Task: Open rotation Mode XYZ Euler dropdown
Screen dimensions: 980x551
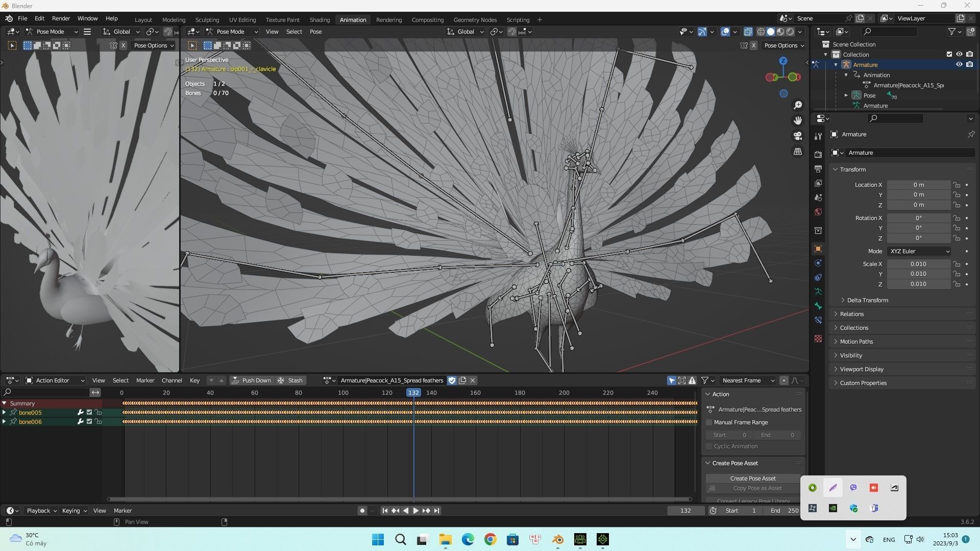Action: 919,251
